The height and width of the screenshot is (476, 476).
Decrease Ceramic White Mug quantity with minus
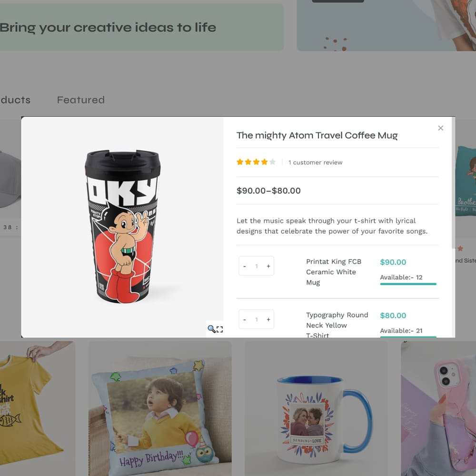pos(244,266)
